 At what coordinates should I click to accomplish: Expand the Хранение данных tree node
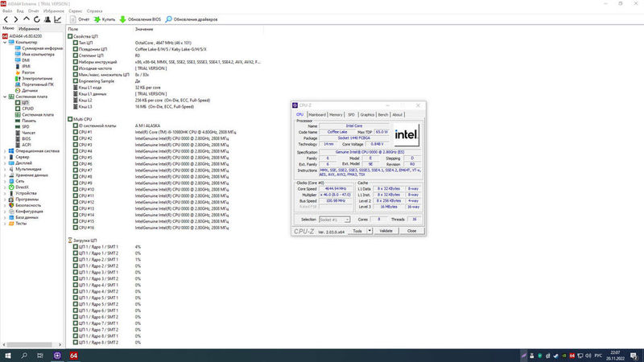(5, 175)
